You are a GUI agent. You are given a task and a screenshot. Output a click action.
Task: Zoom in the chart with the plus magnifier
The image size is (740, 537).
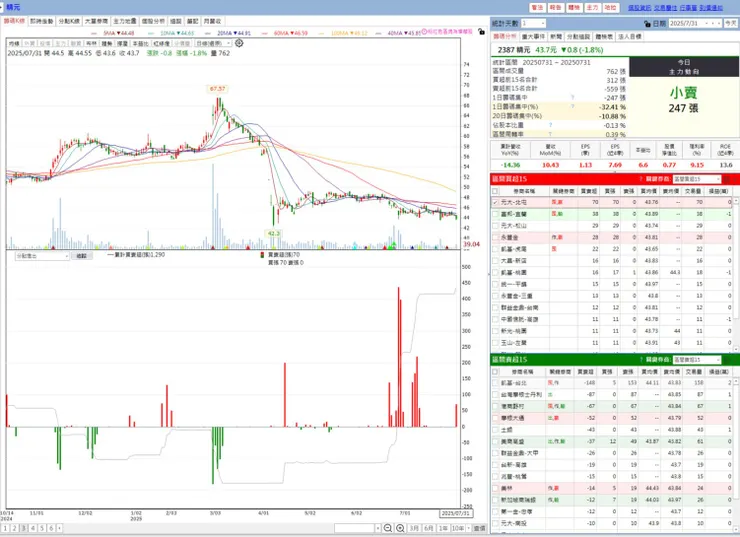[400, 528]
